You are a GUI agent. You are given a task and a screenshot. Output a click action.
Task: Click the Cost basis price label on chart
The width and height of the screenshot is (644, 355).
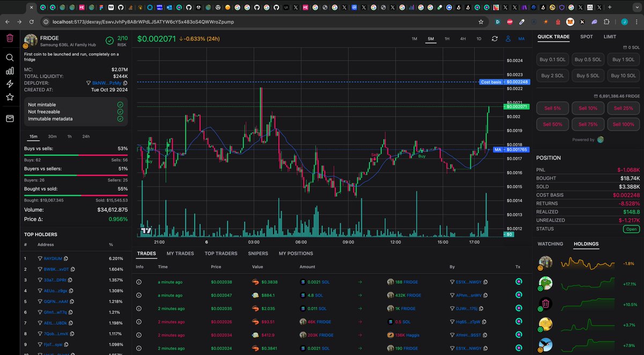point(505,82)
